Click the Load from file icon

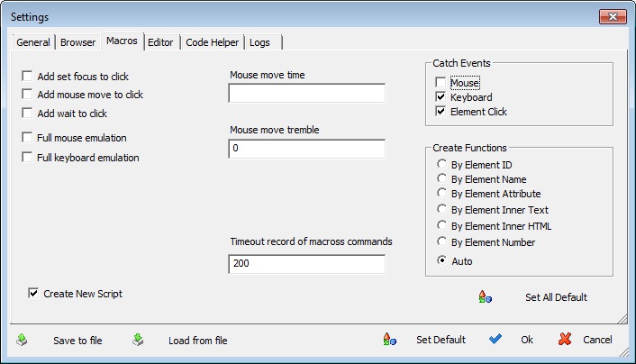coord(138,340)
